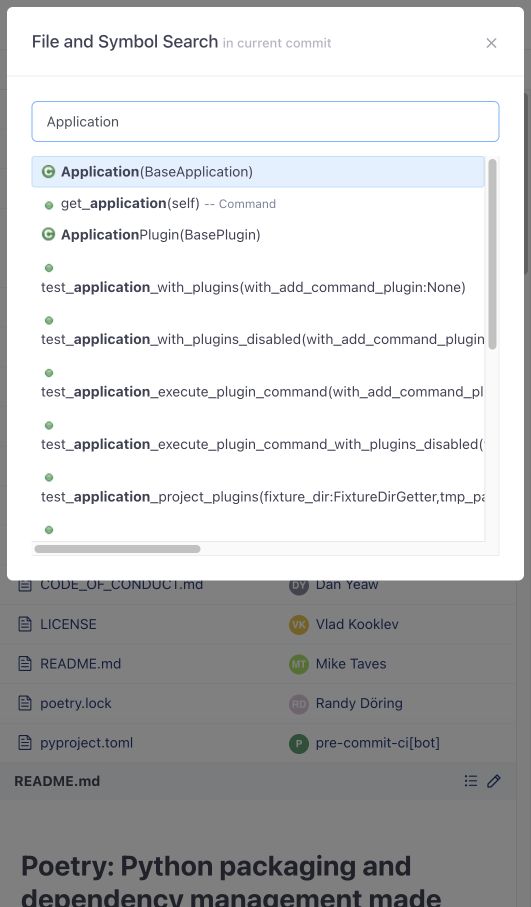Open Vlad Kooklev author link
The height and width of the screenshot is (907, 531).
tap(357, 624)
